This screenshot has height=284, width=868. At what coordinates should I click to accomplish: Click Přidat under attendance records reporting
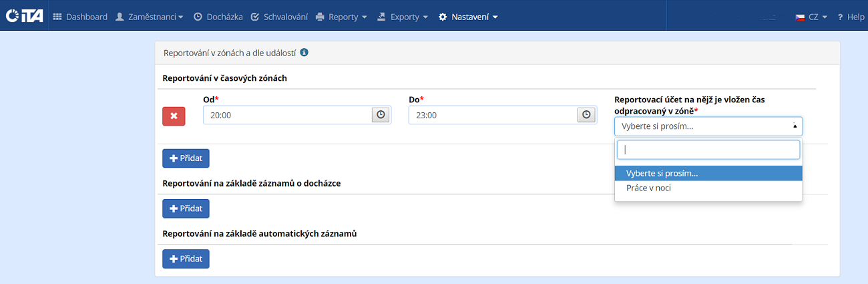pos(186,208)
